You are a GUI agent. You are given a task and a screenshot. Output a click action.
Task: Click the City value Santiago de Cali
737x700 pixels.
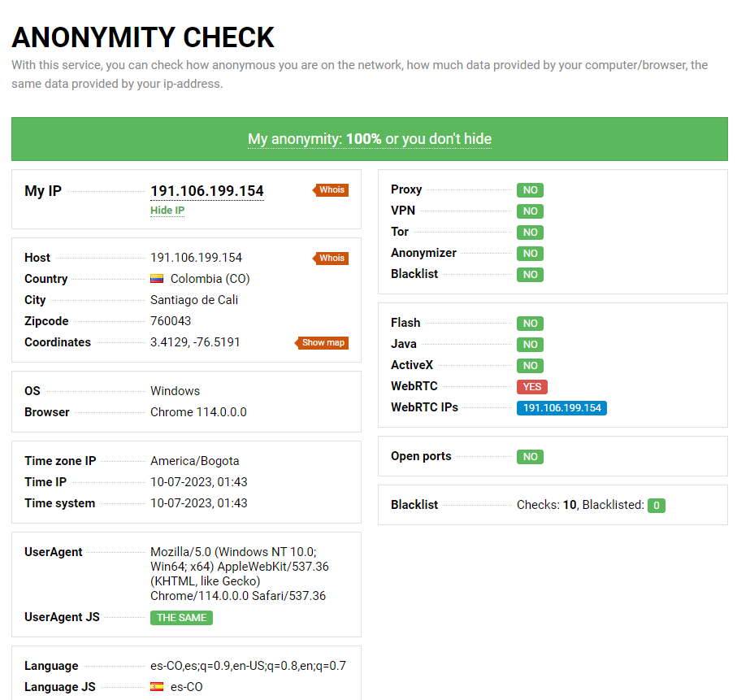pyautogui.click(x=194, y=300)
